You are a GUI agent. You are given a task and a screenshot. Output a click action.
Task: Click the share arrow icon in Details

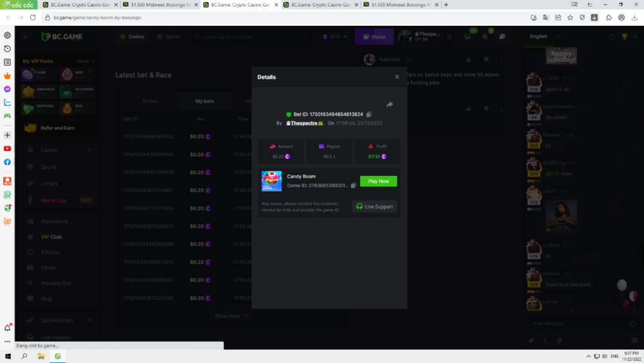pyautogui.click(x=390, y=104)
